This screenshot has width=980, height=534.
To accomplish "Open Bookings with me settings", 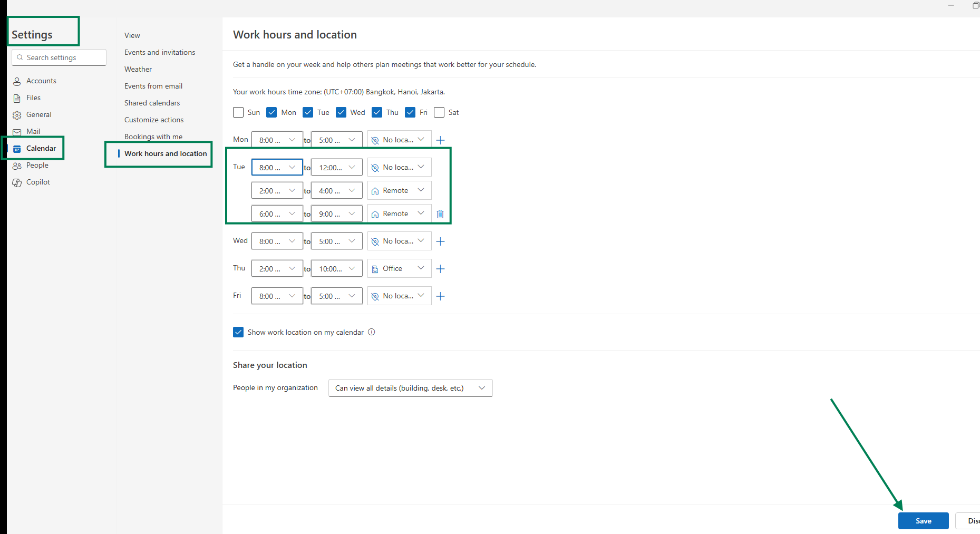I will (x=153, y=137).
